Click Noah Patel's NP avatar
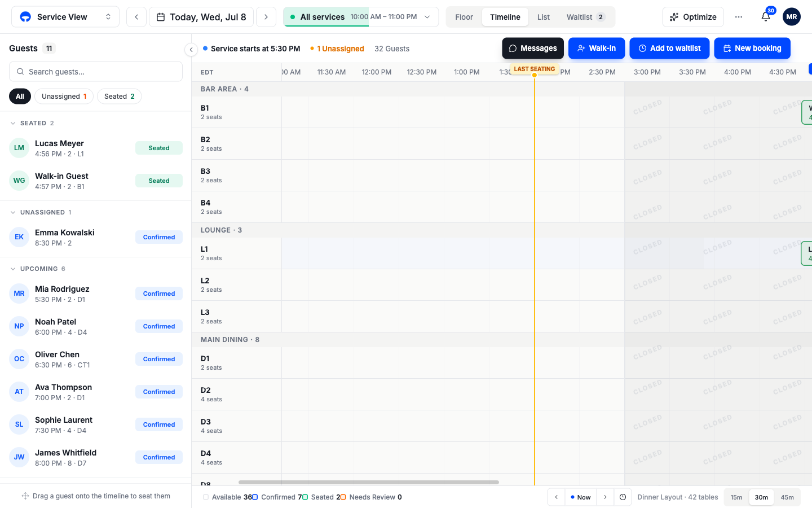 pyautogui.click(x=19, y=326)
